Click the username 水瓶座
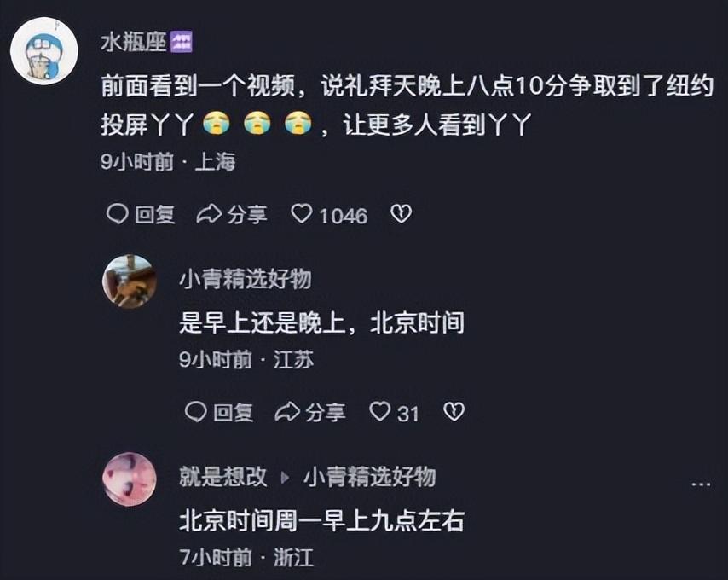 pos(133,43)
